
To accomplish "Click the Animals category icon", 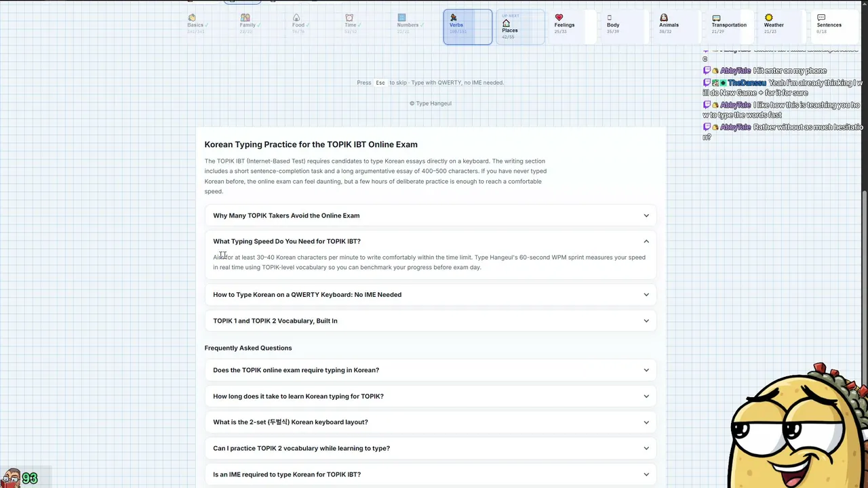I will pyautogui.click(x=664, y=18).
